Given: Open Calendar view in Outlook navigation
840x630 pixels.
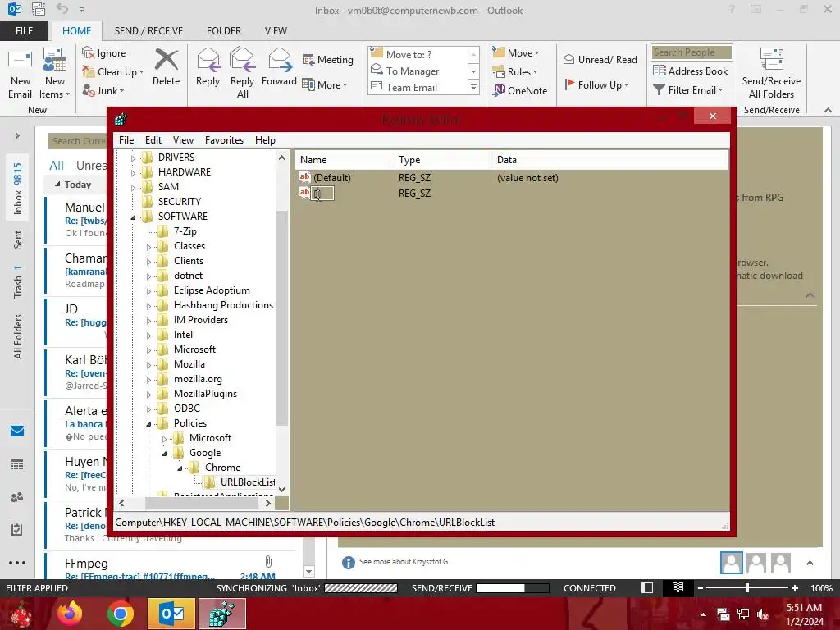Looking at the screenshot, I should point(17,464).
